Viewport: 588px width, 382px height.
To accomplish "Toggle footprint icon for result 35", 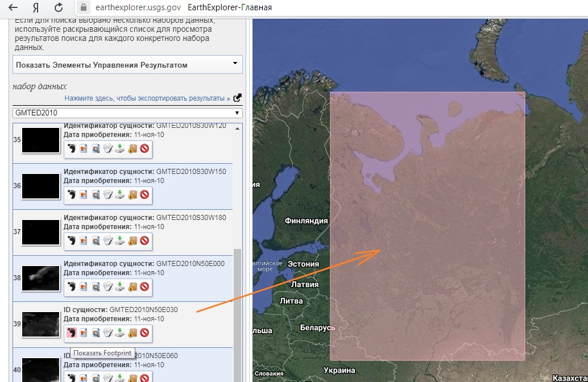I will pos(72,149).
